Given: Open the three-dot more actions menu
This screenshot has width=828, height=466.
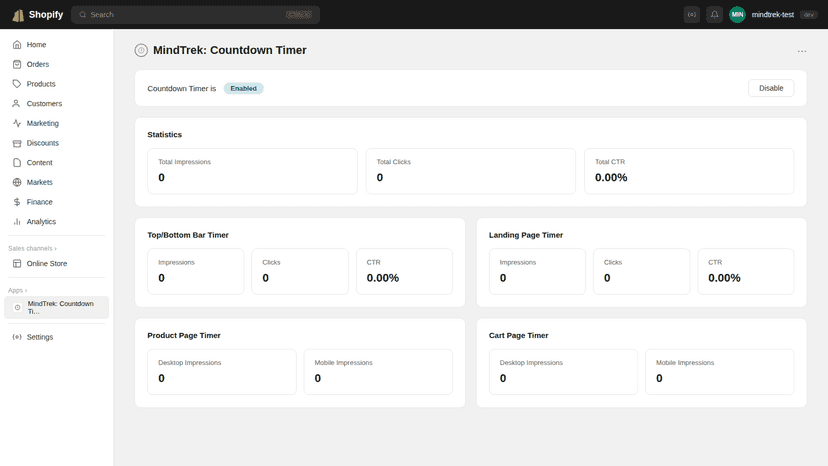Looking at the screenshot, I should tap(802, 51).
